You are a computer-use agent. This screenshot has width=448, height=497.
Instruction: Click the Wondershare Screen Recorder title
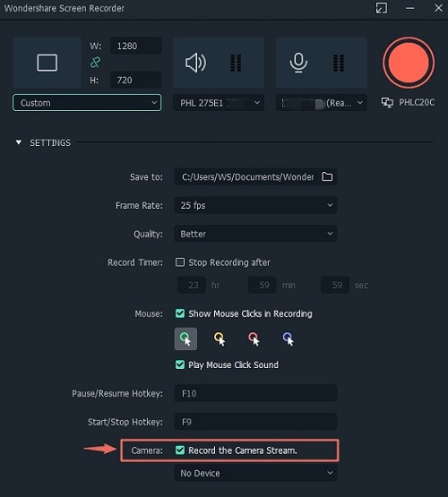click(x=64, y=8)
